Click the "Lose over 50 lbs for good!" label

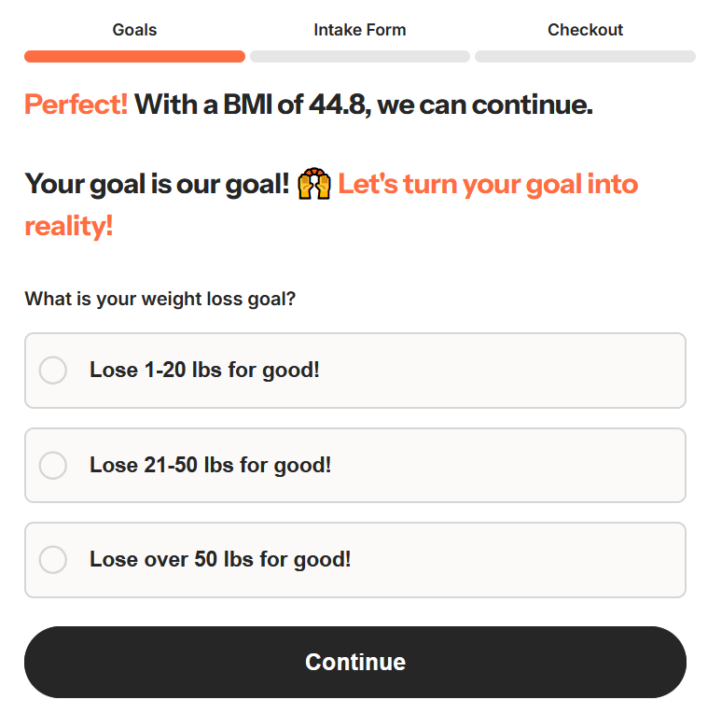[220, 560]
